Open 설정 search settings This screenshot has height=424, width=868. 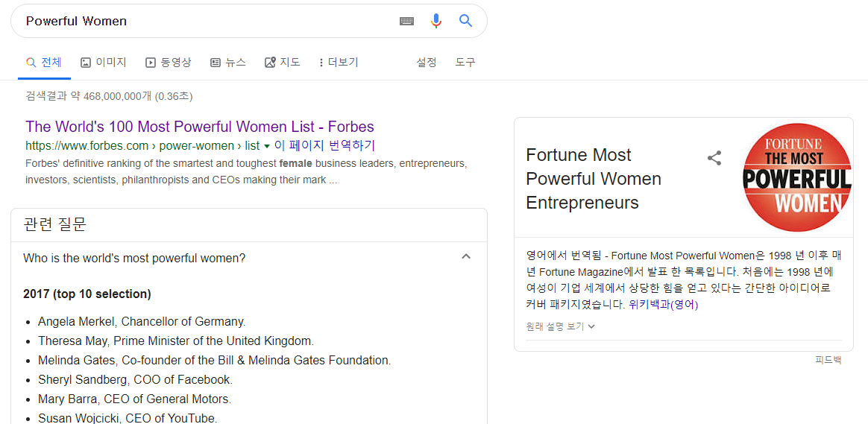427,63
